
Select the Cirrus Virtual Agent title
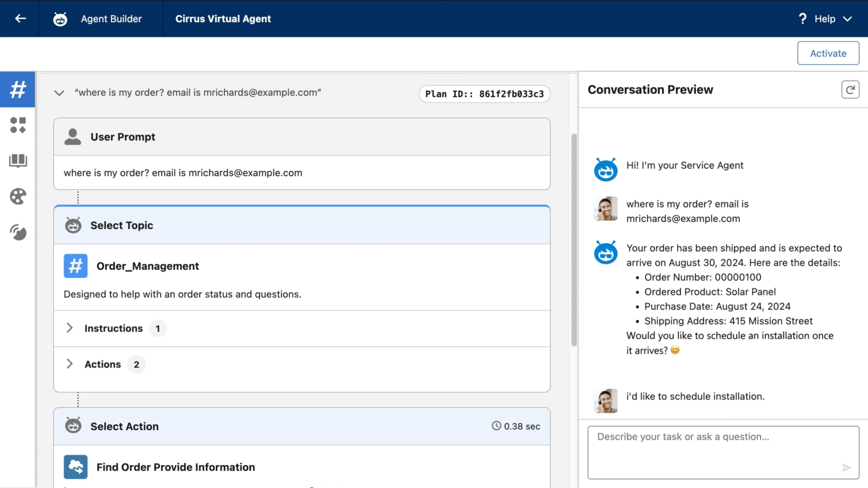pos(223,18)
